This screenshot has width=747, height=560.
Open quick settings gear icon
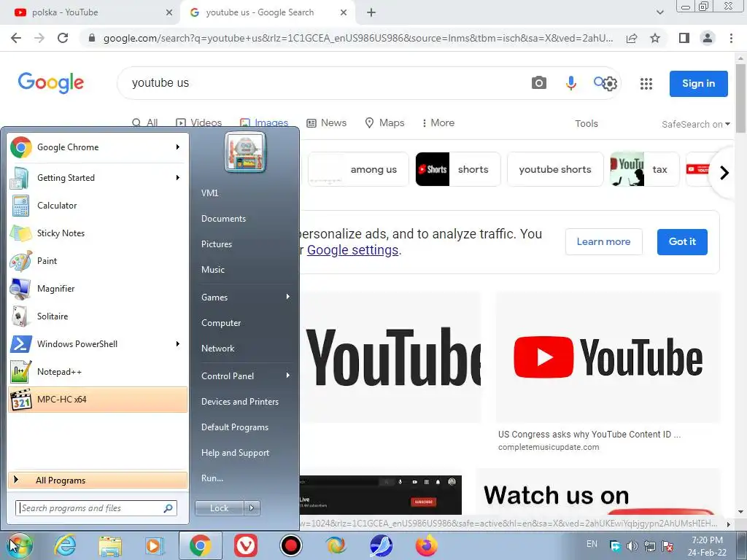point(610,84)
